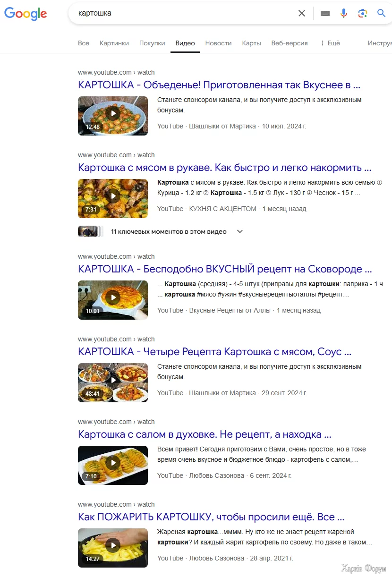Open Google Lens image search icon
The image size is (392, 577).
[x=363, y=13]
